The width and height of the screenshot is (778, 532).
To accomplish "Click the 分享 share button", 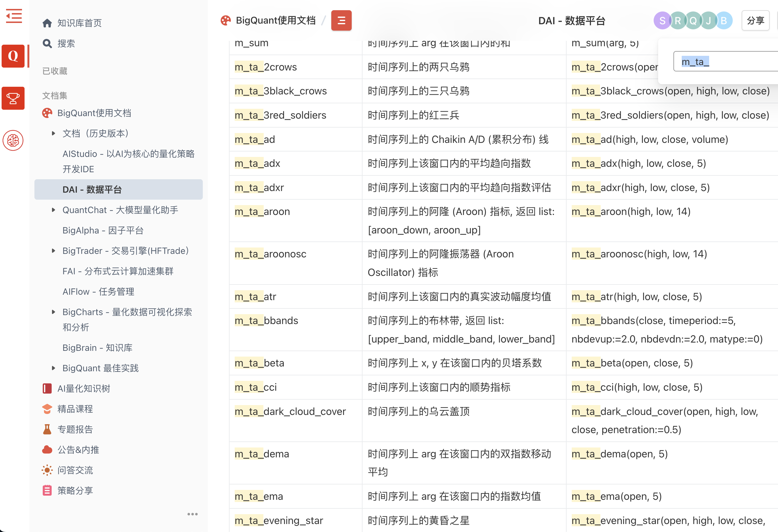I will 755,21.
